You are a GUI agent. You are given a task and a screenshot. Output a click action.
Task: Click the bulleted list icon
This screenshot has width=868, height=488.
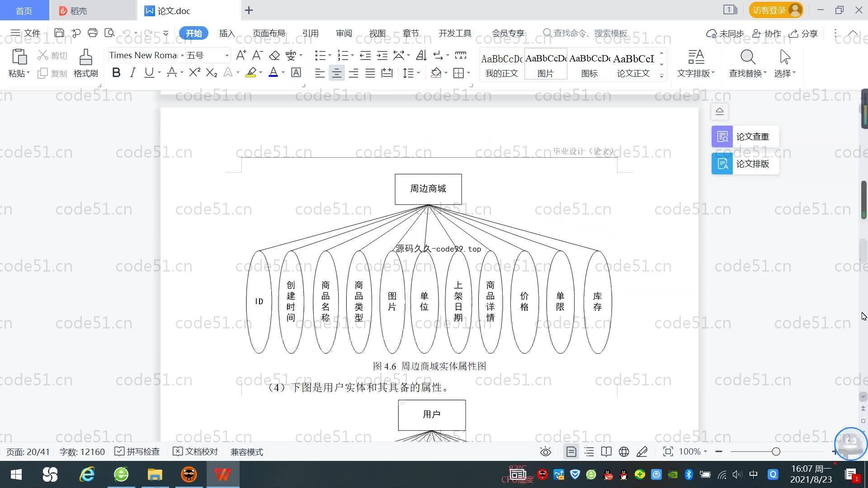[320, 55]
